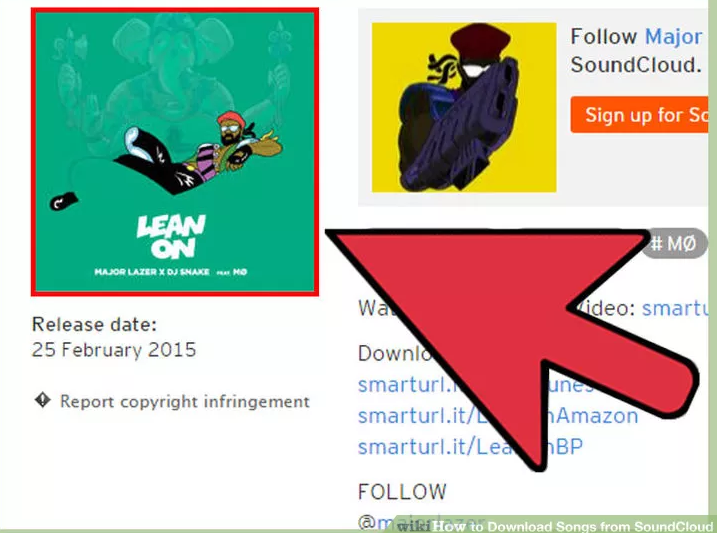
Task: Click the SoundCloud text in follow box
Action: coord(636,65)
